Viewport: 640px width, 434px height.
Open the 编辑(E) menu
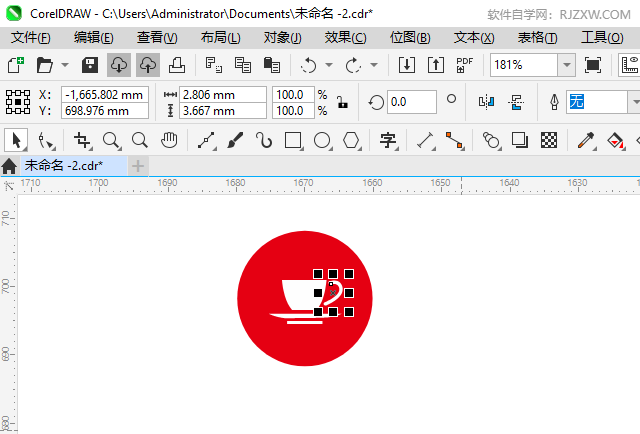click(x=93, y=38)
